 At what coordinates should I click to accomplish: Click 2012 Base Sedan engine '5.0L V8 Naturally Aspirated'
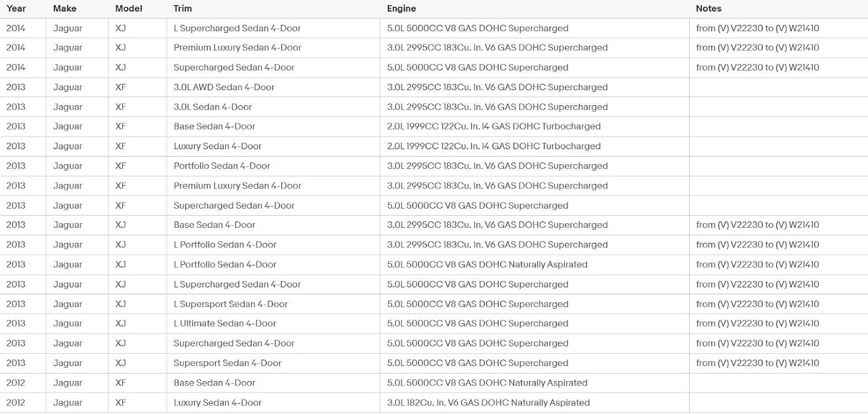(487, 383)
